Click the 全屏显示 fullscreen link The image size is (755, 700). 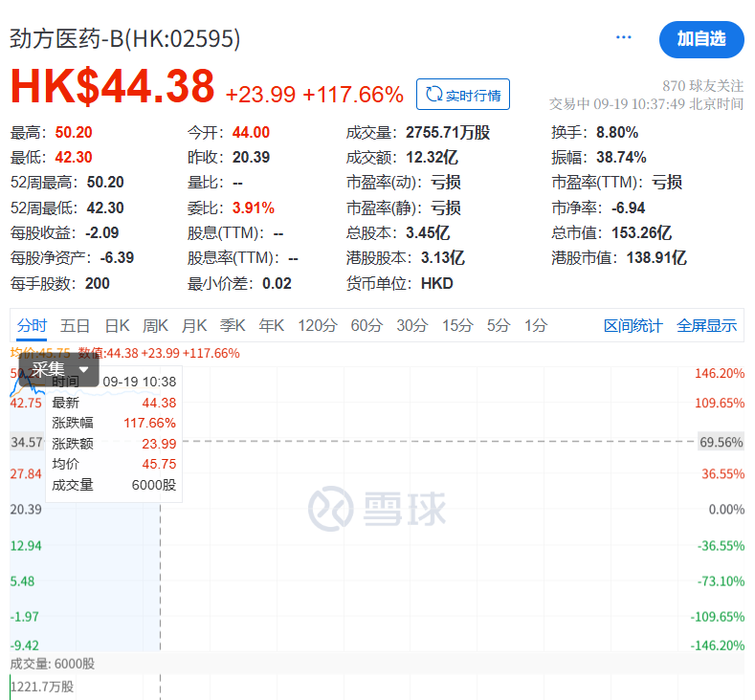(x=706, y=326)
